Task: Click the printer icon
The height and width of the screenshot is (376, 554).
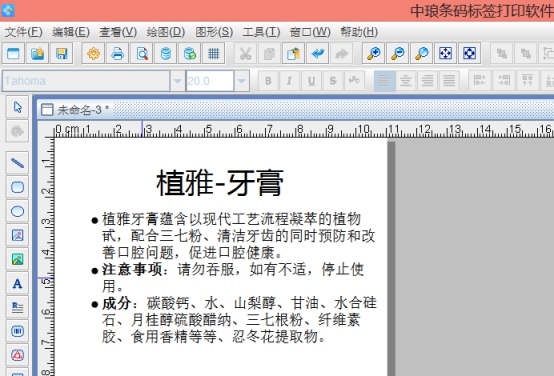Action: [118, 54]
